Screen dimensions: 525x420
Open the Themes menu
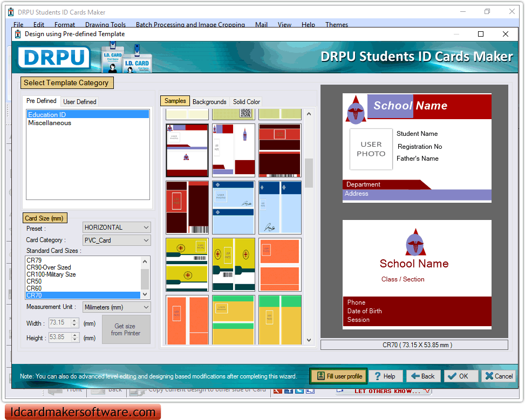pyautogui.click(x=337, y=24)
